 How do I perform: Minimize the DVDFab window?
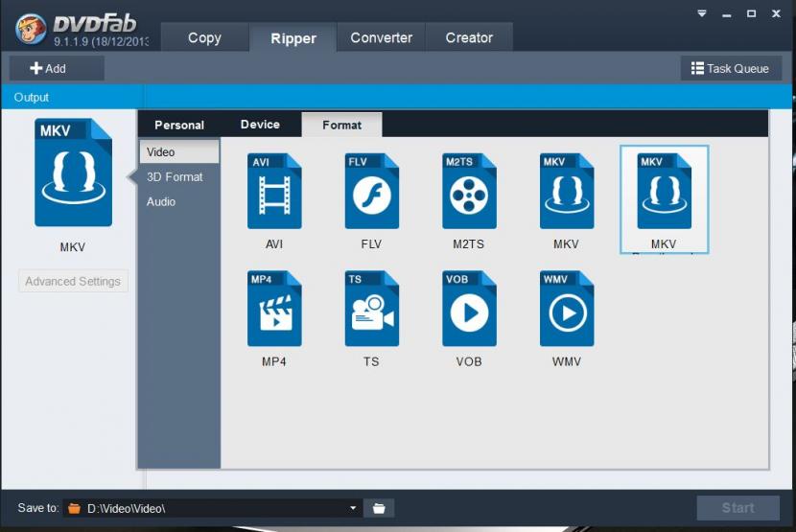pyautogui.click(x=726, y=14)
